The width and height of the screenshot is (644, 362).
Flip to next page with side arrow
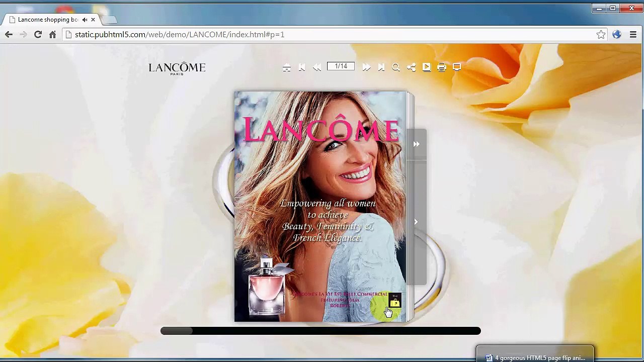416,222
